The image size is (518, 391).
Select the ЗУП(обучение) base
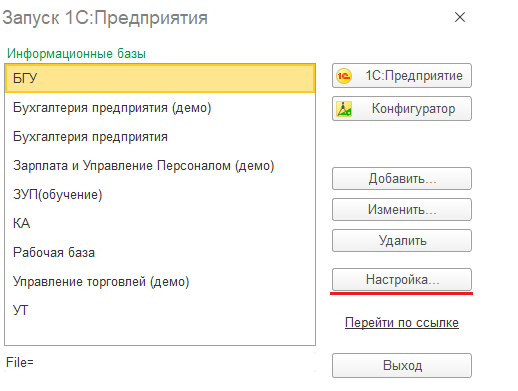160,195
